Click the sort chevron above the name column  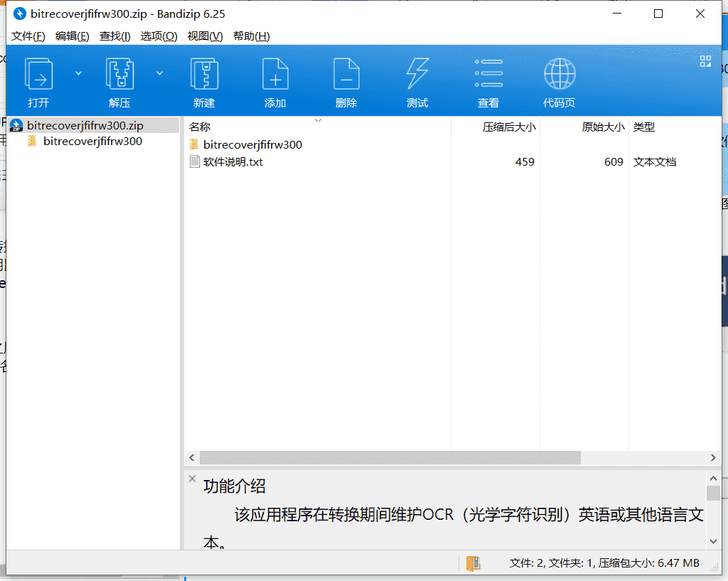click(318, 120)
